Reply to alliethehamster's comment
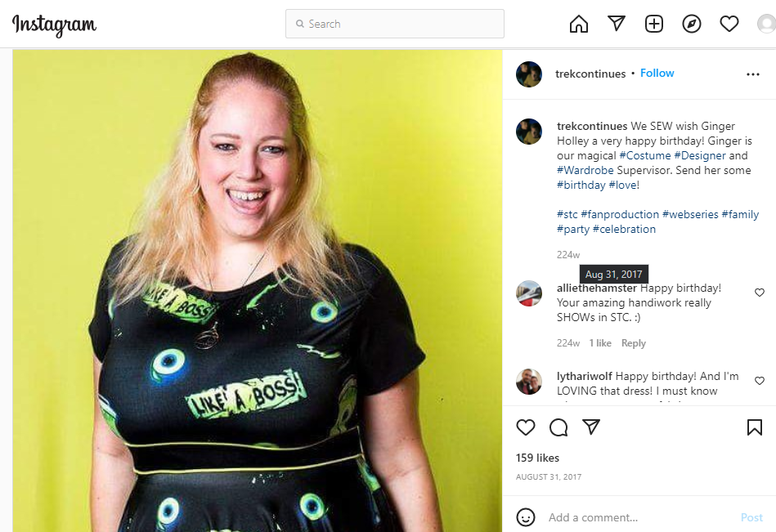This screenshot has height=532, width=776. 634,343
